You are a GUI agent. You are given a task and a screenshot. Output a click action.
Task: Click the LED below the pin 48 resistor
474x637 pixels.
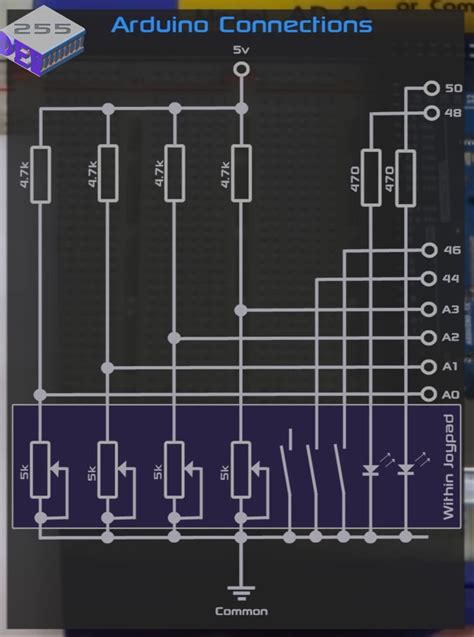pos(370,470)
